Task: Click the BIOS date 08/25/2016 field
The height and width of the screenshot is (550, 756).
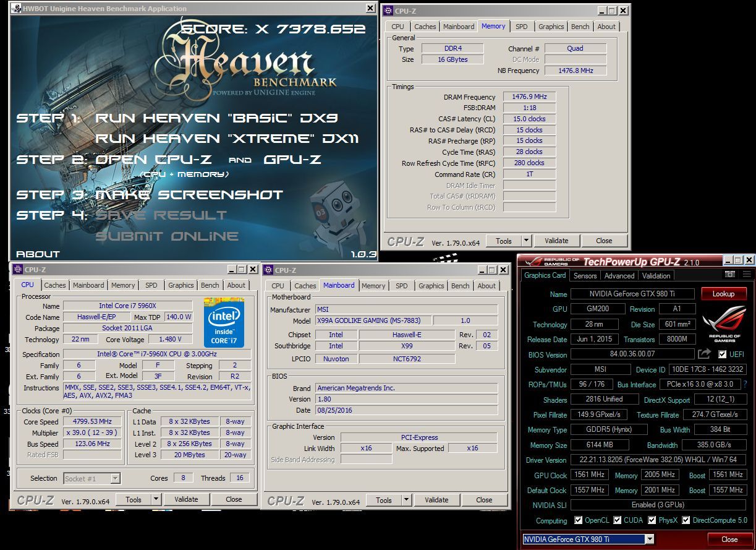Action: (x=407, y=410)
